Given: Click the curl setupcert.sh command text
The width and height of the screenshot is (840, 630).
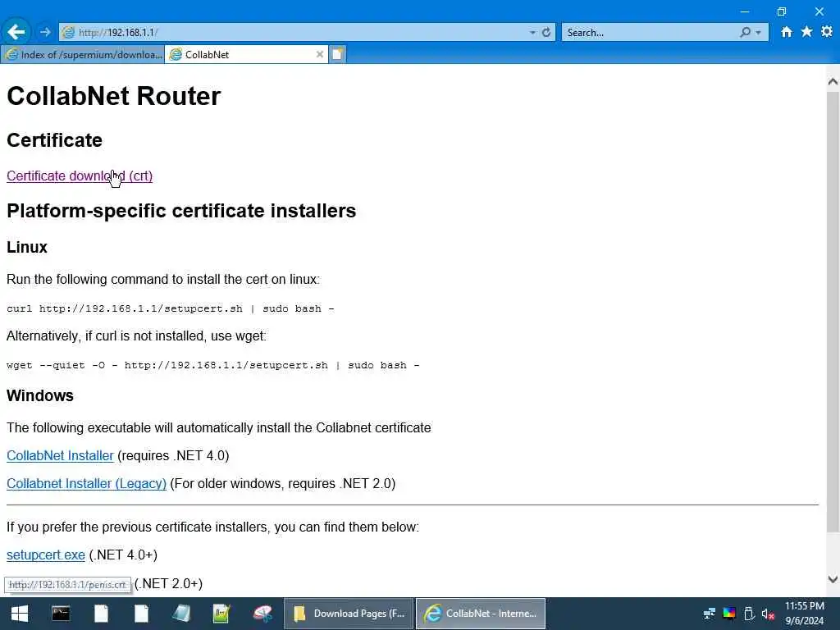Looking at the screenshot, I should (x=171, y=308).
